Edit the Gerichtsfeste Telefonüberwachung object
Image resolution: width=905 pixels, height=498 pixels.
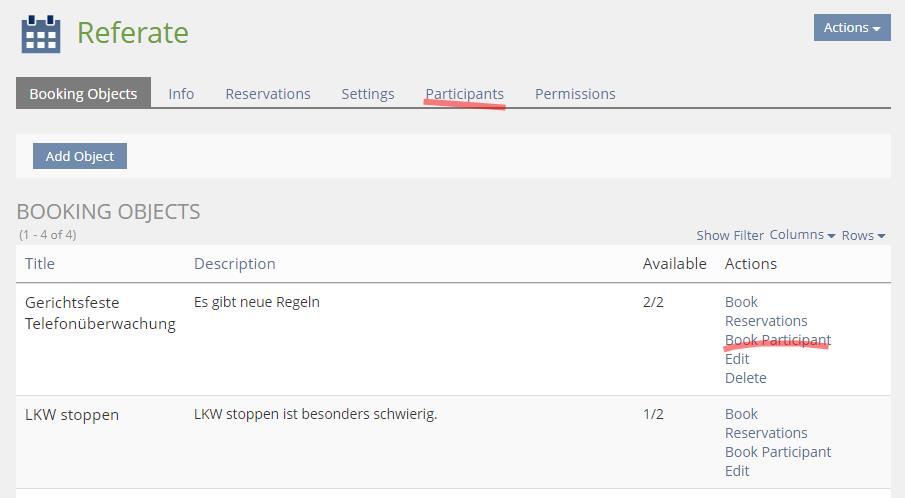[737, 359]
